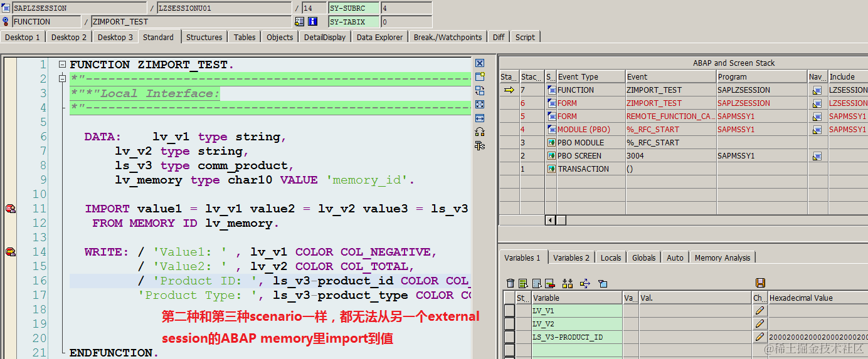Click the include name field LZSESSIONU01

coord(224,8)
